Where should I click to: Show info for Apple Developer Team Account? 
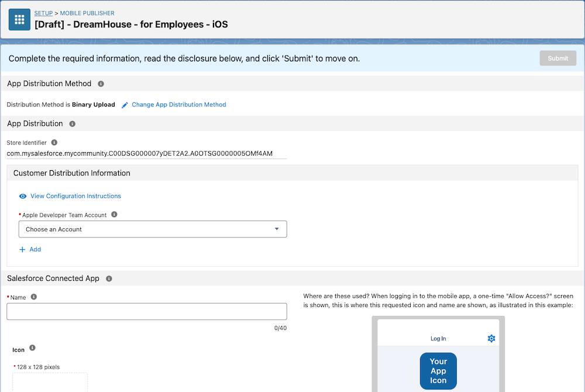[x=114, y=215]
